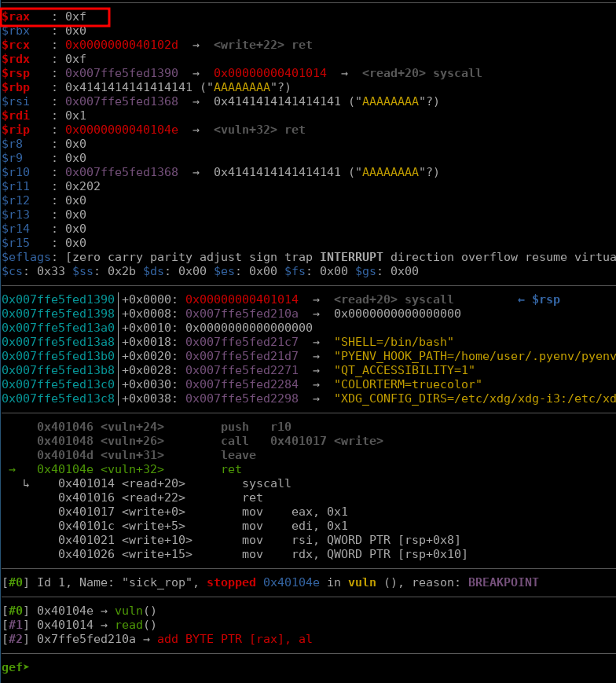The height and width of the screenshot is (683, 616).
Task: Select the highlighted $rax register label
Action: pos(16,17)
